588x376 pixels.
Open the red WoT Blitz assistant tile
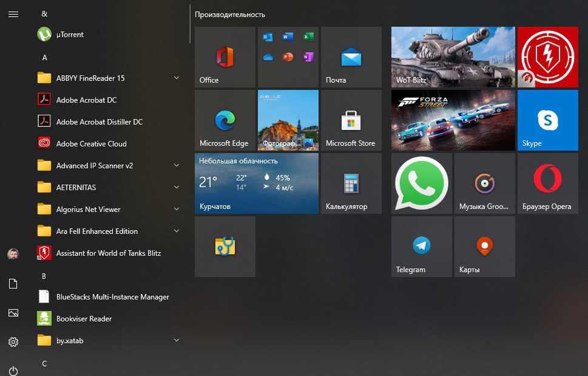[548, 57]
